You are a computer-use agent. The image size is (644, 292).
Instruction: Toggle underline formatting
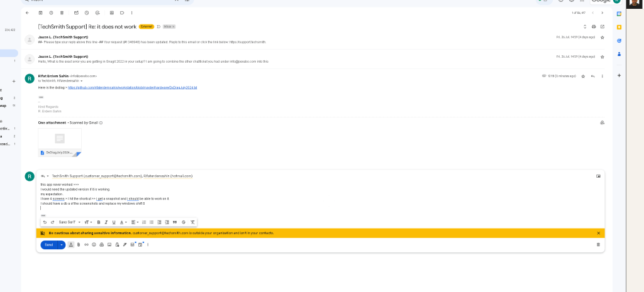point(114,222)
